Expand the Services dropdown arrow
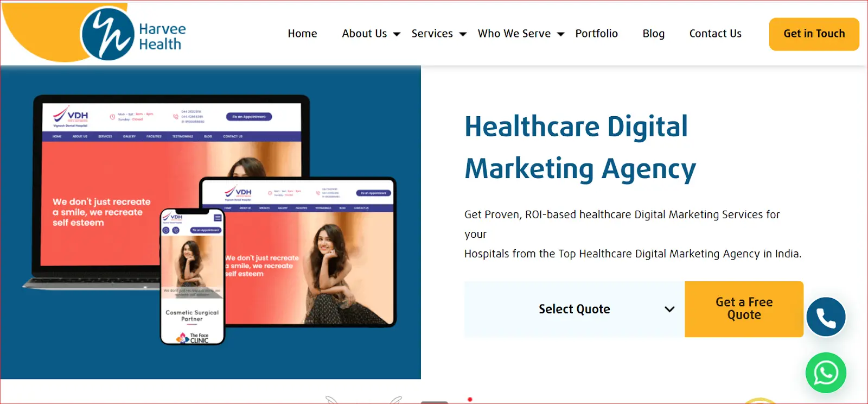This screenshot has height=404, width=868. [x=463, y=34]
